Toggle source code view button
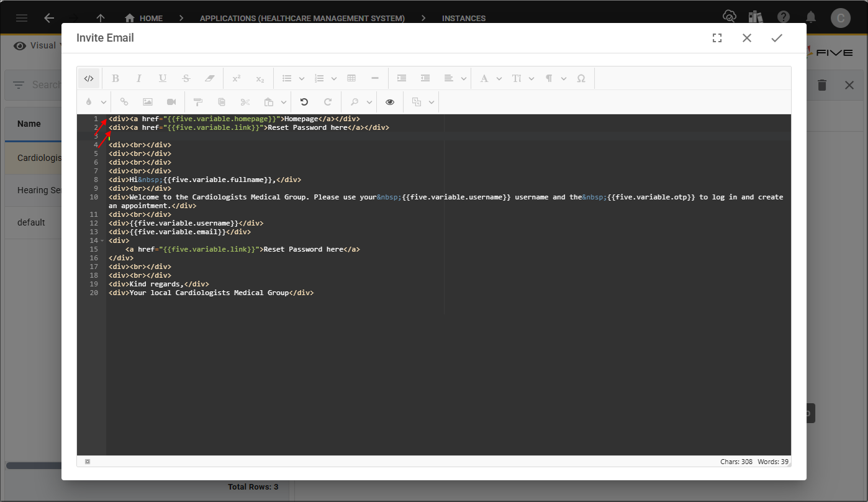Viewport: 868px width, 502px height. (89, 78)
